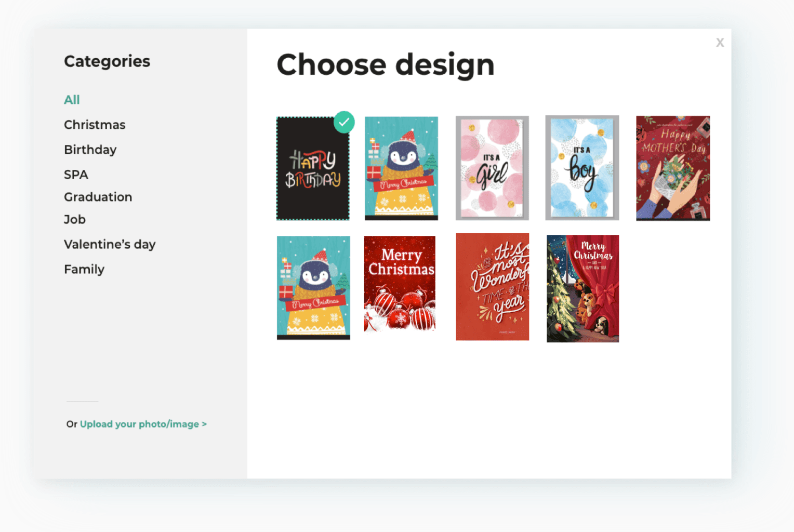Select the Happy Birthday black card design
The width and height of the screenshot is (794, 532).
pyautogui.click(x=313, y=168)
